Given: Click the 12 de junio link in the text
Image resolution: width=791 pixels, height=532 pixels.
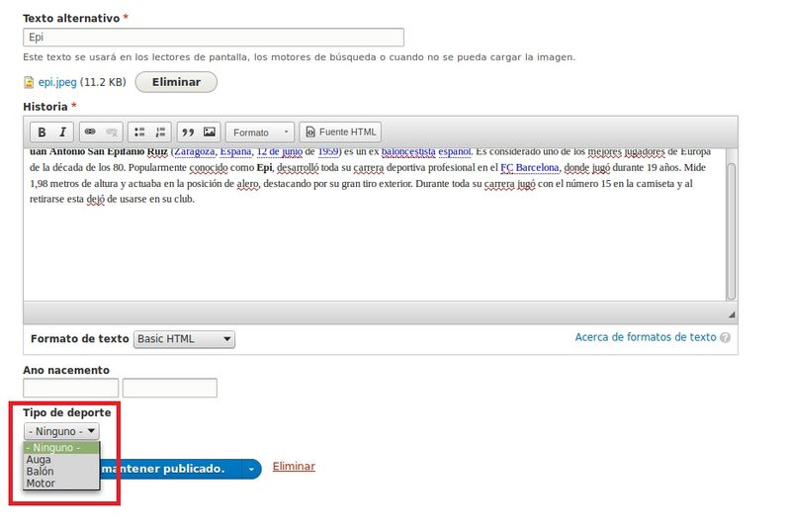Looking at the screenshot, I should tap(280, 151).
